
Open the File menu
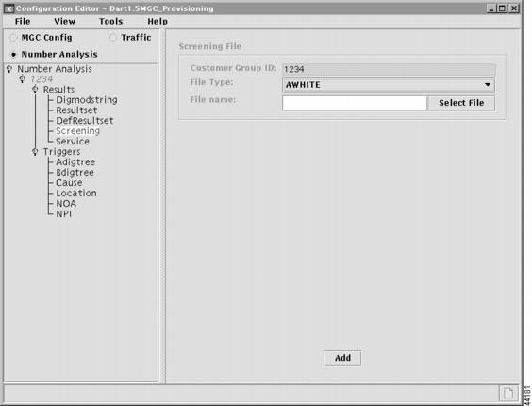[x=23, y=21]
